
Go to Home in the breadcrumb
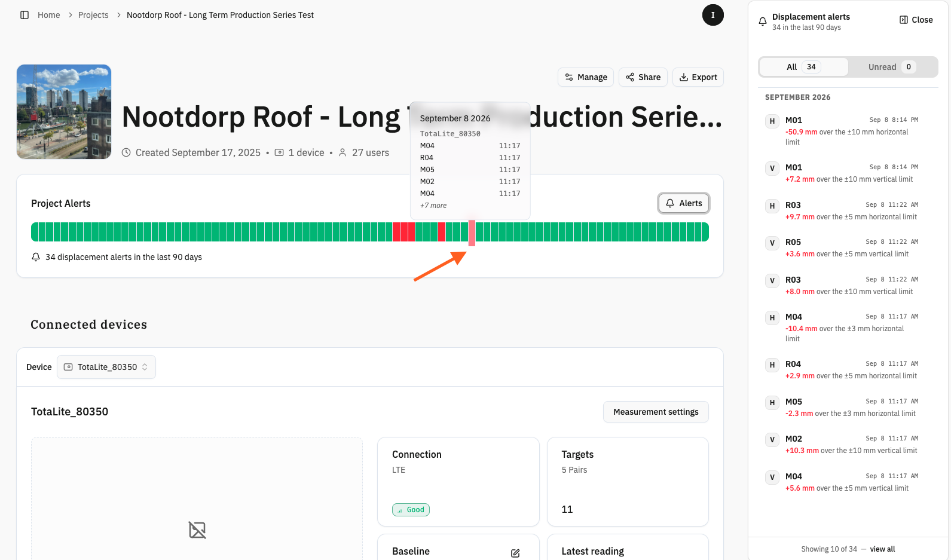(x=49, y=15)
